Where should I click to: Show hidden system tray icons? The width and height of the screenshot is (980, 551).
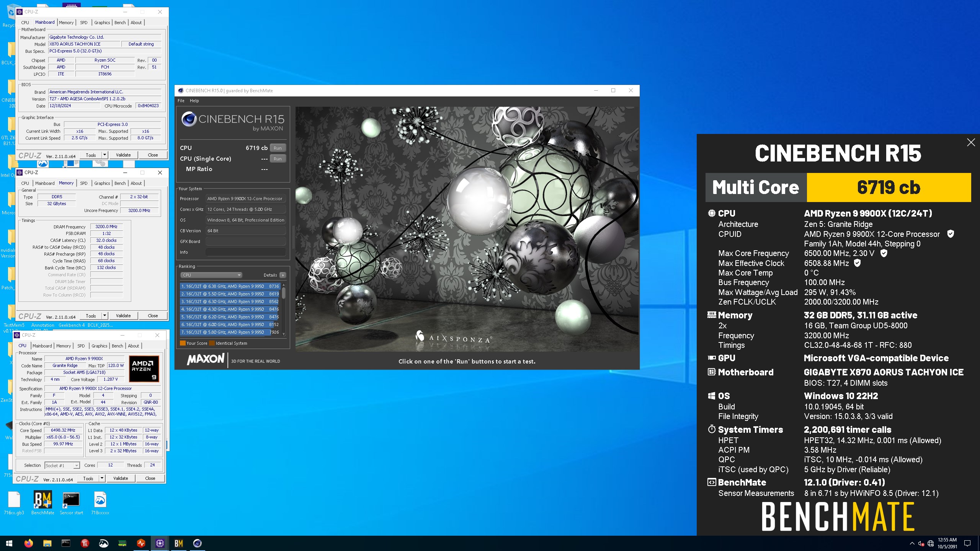[x=912, y=543]
